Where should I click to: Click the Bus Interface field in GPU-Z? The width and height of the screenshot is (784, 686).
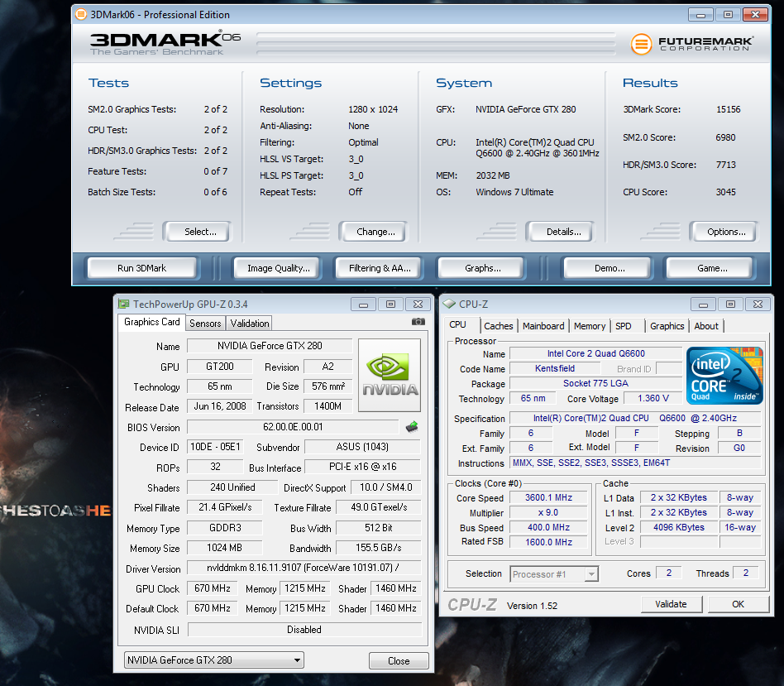pyautogui.click(x=362, y=467)
